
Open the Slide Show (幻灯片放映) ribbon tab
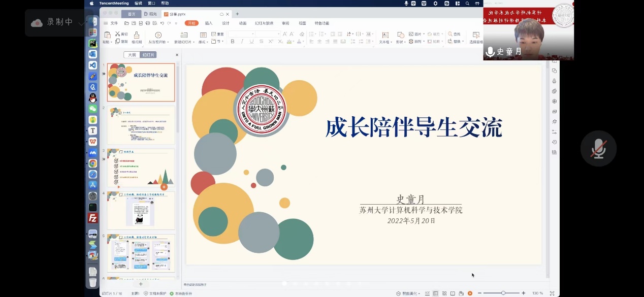click(264, 23)
